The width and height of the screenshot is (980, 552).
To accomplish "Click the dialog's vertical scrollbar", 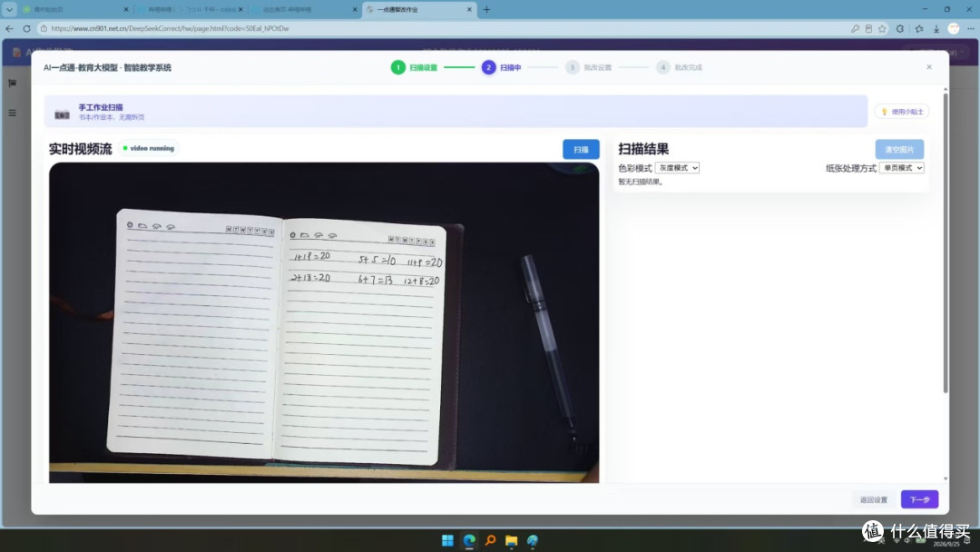I will [x=945, y=244].
